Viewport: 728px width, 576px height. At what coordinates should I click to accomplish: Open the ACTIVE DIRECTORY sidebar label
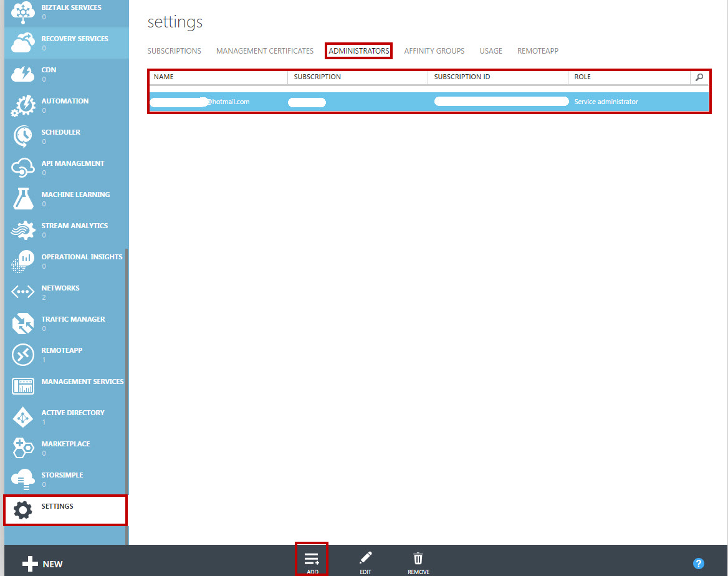[73, 413]
